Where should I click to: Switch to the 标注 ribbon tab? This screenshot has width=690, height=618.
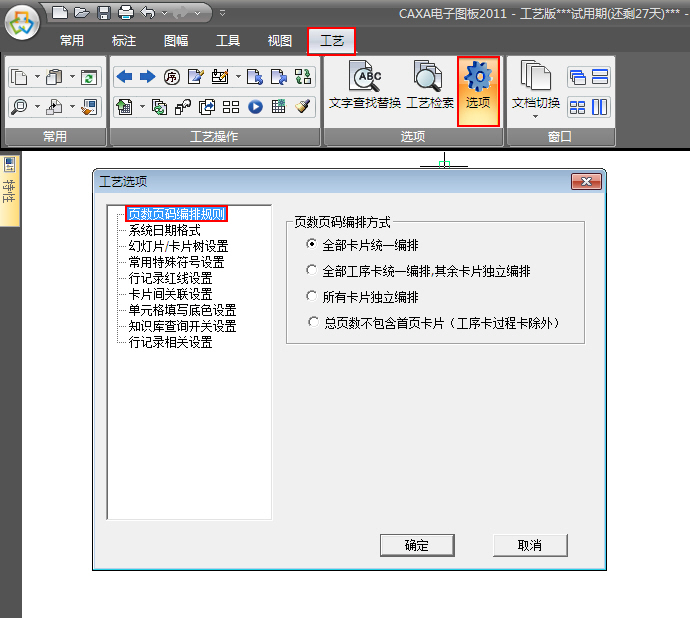[x=124, y=40]
